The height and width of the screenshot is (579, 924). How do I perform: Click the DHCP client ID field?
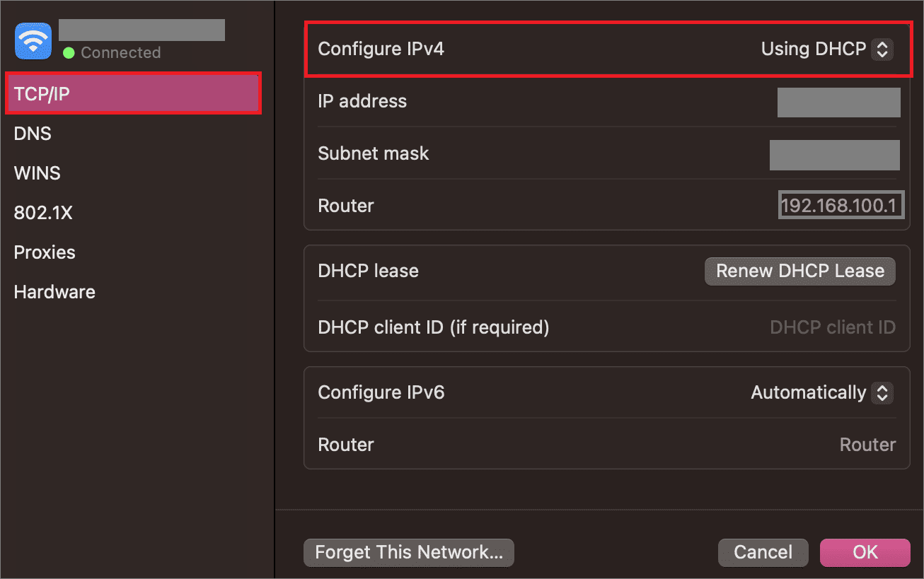point(833,327)
